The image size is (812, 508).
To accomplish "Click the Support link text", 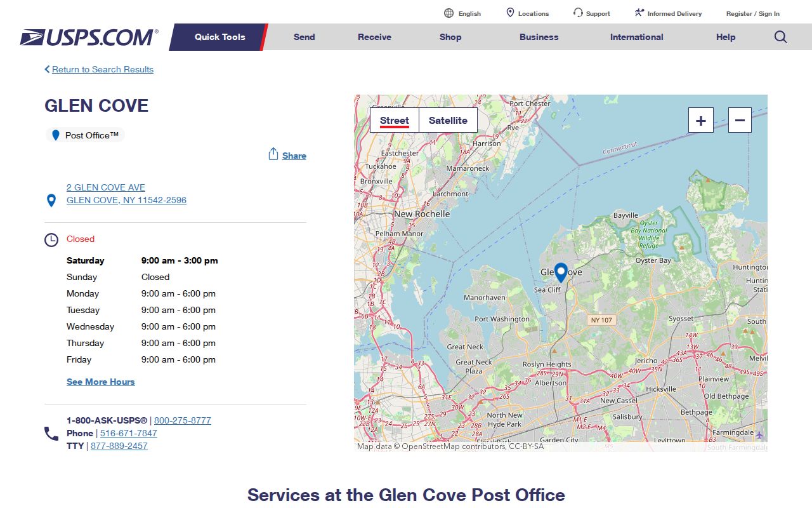I will [x=598, y=13].
